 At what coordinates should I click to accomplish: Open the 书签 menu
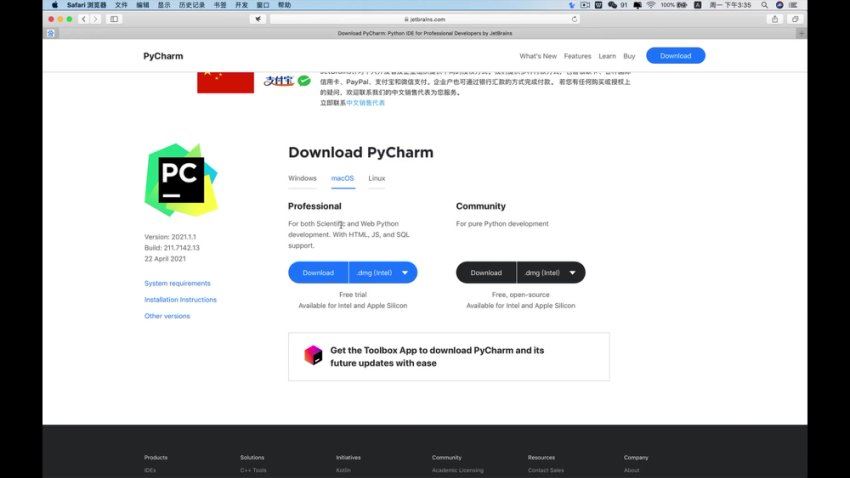point(220,5)
